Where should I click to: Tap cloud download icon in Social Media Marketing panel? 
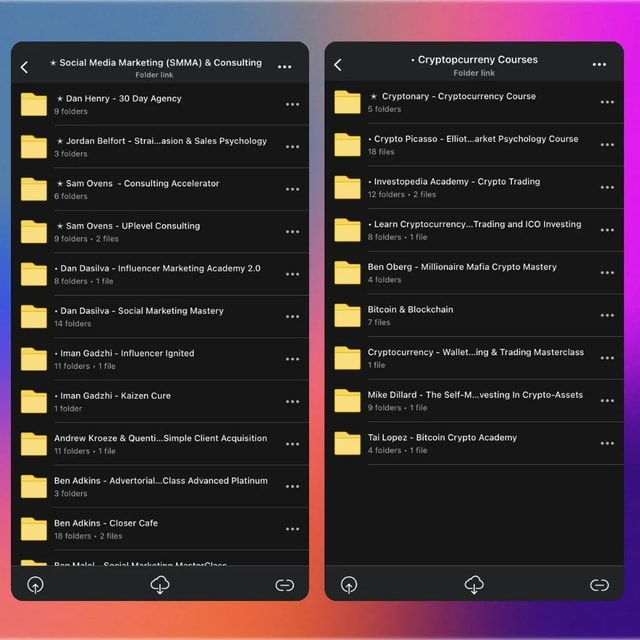160,584
